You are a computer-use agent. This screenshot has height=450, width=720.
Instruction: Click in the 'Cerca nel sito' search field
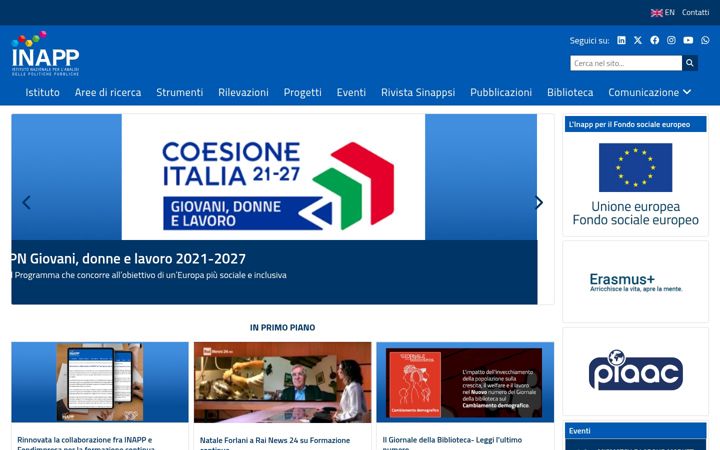626,63
